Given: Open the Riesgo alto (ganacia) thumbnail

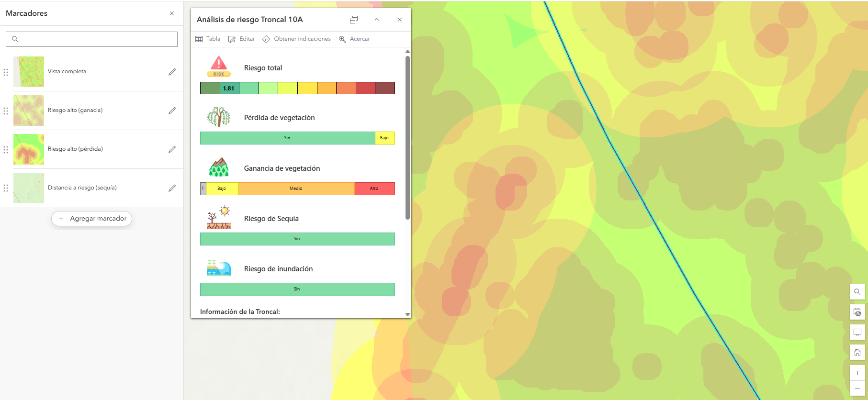Looking at the screenshot, I should tap(29, 111).
